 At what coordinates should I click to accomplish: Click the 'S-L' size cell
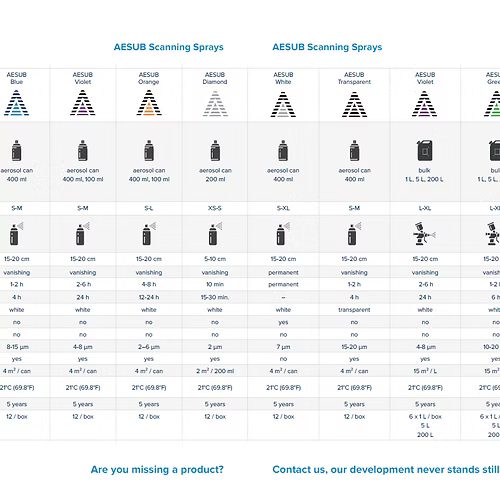coord(149,208)
